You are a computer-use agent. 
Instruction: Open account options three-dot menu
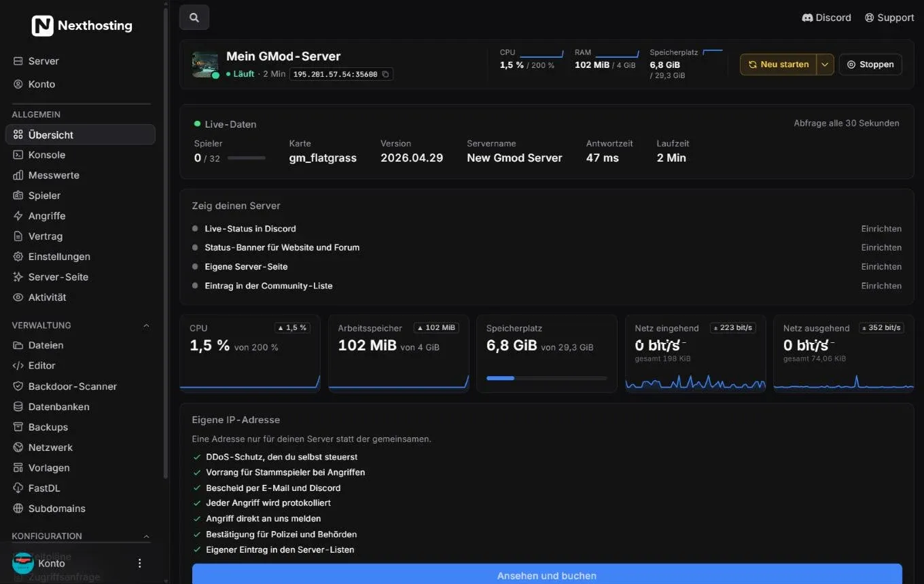[140, 563]
